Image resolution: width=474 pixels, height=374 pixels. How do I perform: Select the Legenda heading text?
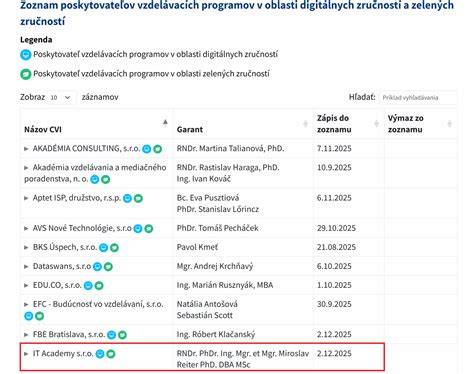pos(36,40)
